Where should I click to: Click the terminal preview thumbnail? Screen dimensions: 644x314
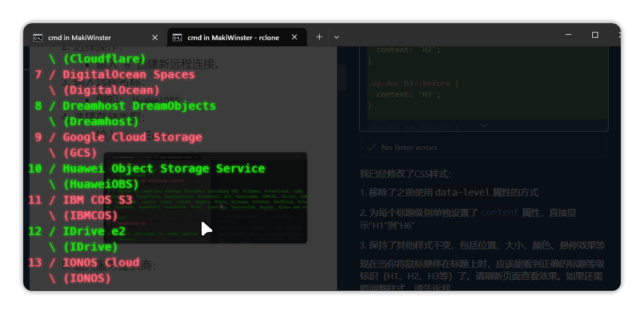(205, 198)
